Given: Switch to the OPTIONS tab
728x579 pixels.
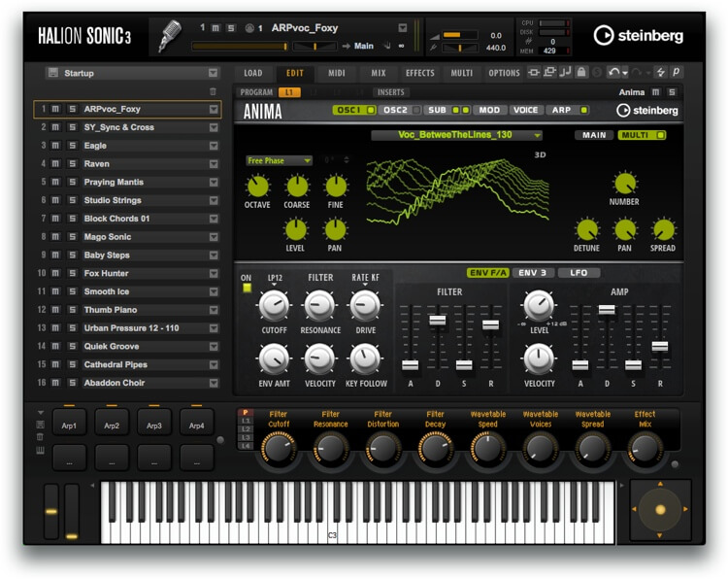Looking at the screenshot, I should (x=504, y=73).
